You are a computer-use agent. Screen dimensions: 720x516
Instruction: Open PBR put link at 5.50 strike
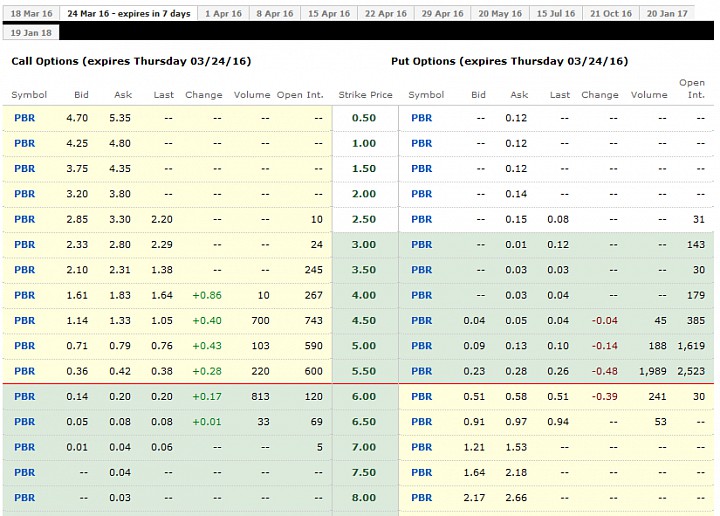tap(422, 371)
